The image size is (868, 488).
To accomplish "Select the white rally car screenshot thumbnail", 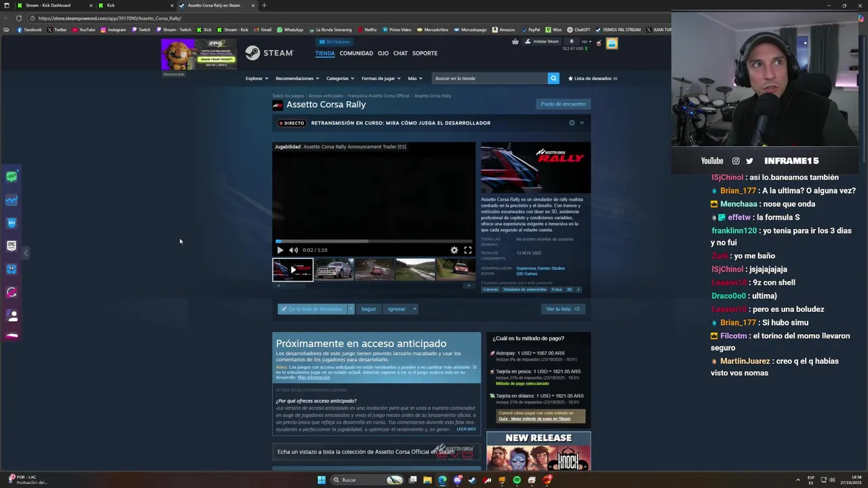I will point(334,269).
